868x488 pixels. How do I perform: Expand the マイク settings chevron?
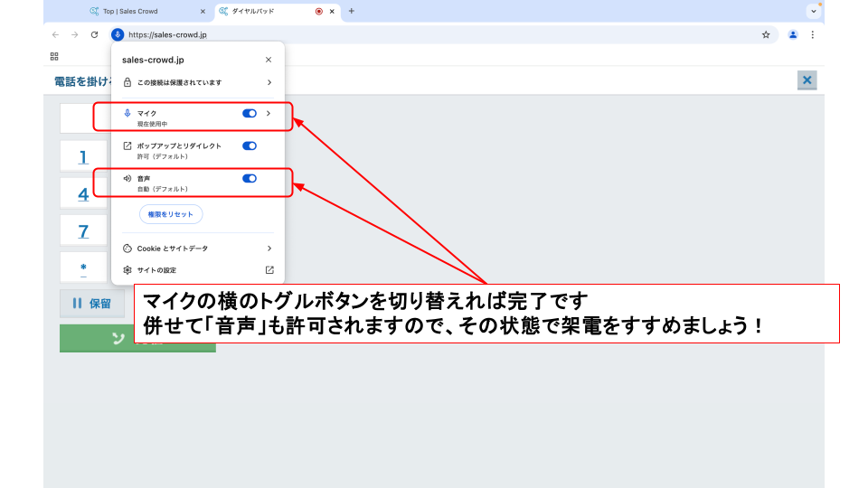269,113
